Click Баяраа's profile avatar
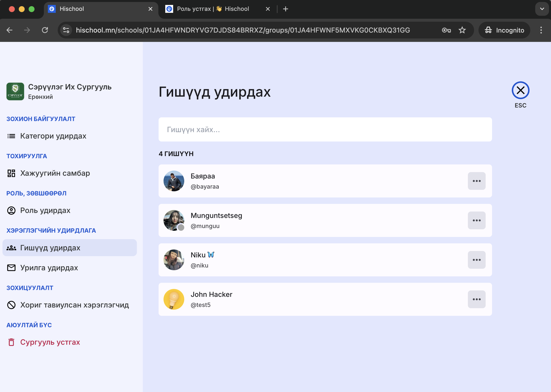551x392 pixels. pos(174,181)
